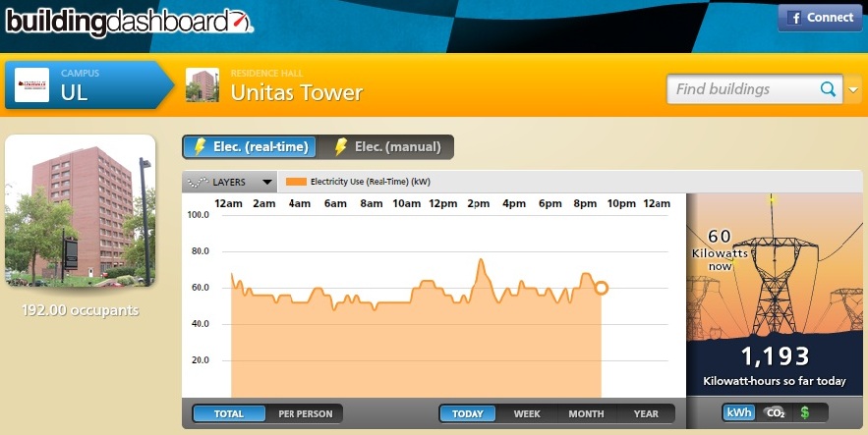Image resolution: width=868 pixels, height=435 pixels.
Task: Click the search magnifier icon
Action: (829, 89)
